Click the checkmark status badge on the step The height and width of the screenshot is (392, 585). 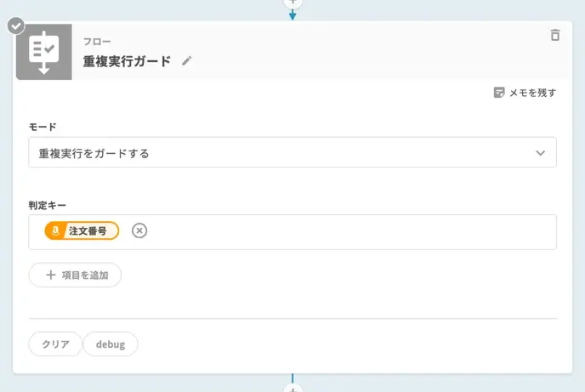click(16, 26)
